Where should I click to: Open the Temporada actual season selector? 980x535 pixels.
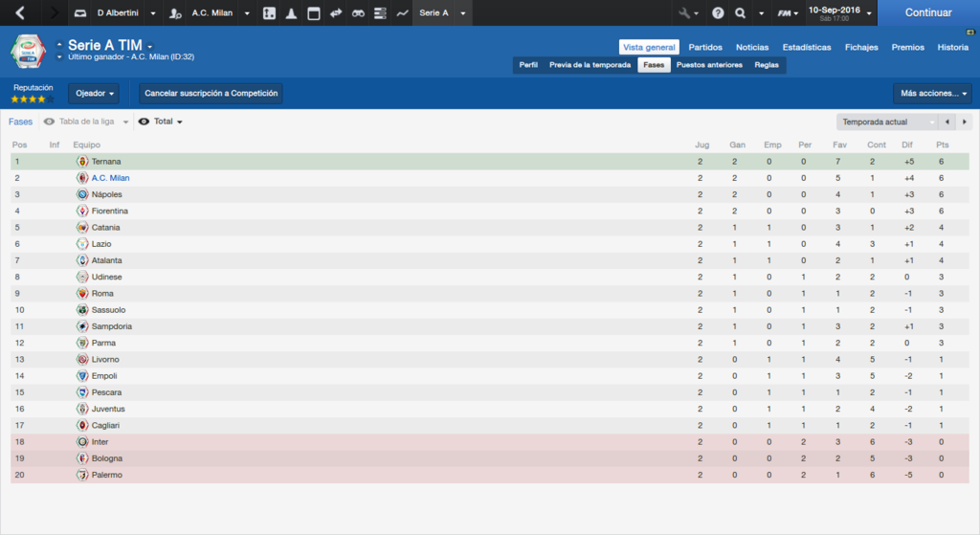(886, 123)
